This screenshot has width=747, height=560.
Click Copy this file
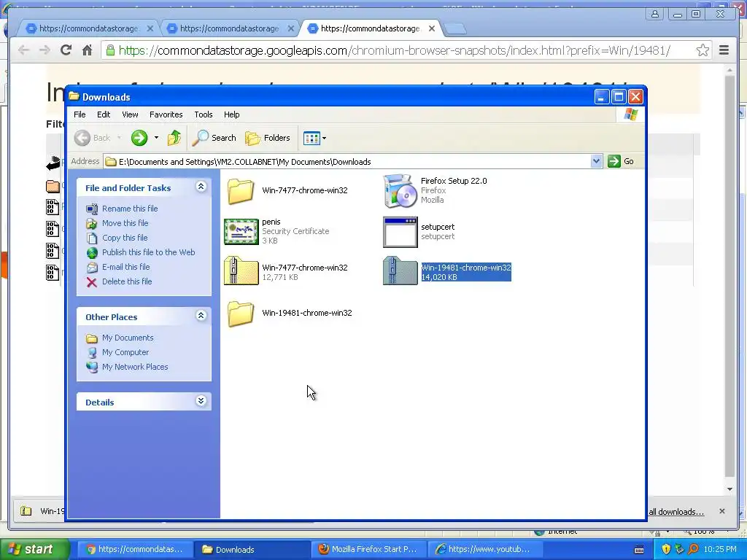[x=124, y=238]
